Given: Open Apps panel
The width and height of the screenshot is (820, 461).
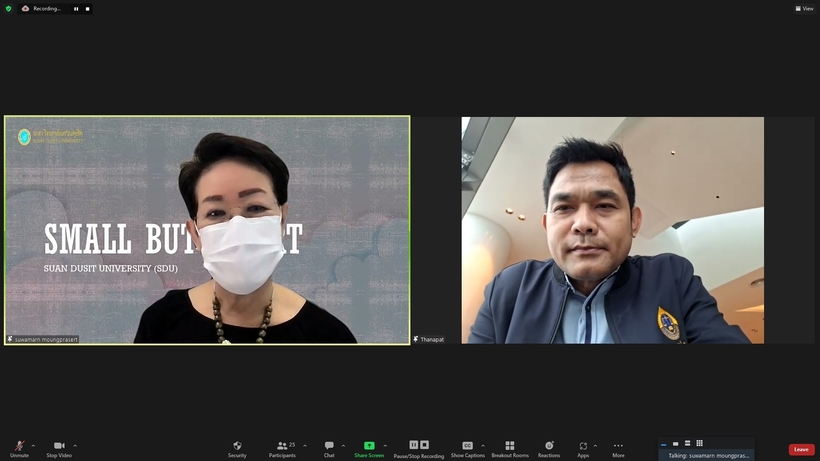Looking at the screenshot, I should [x=583, y=448].
